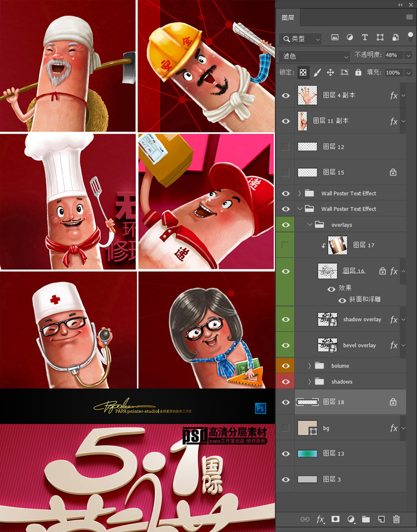Delete layer trash icon
This screenshot has width=417, height=532.
point(396,519)
